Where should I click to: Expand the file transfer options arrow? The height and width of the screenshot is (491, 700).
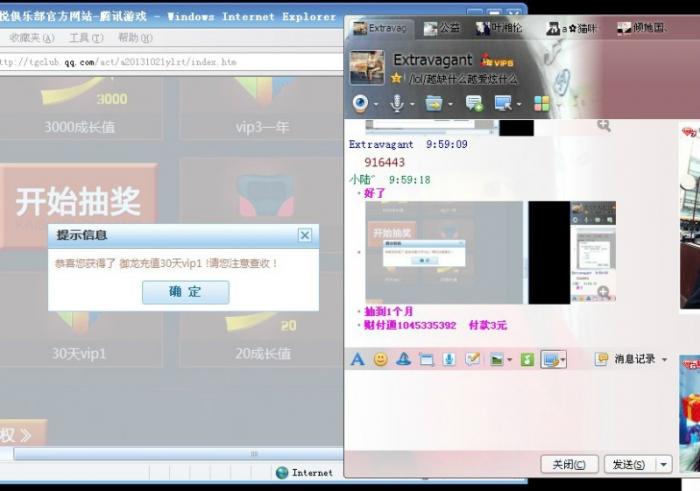(450, 104)
